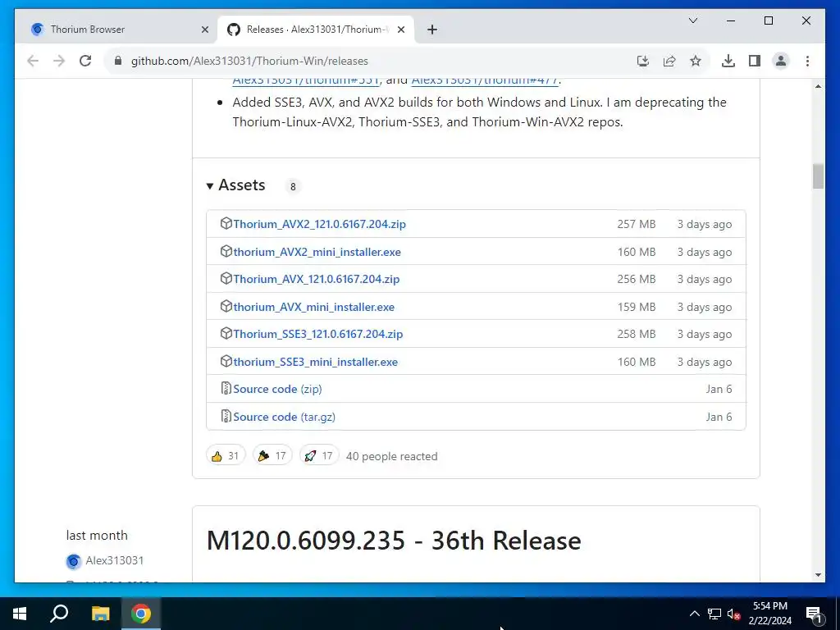Download Thorium_AVX_121.0.6167.204.zip
Viewport: 840px width, 630px height.
click(x=316, y=279)
